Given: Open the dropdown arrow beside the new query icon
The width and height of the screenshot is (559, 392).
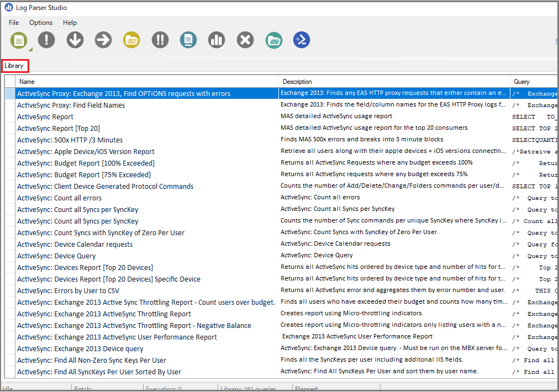Looking at the screenshot, I should [x=31, y=49].
